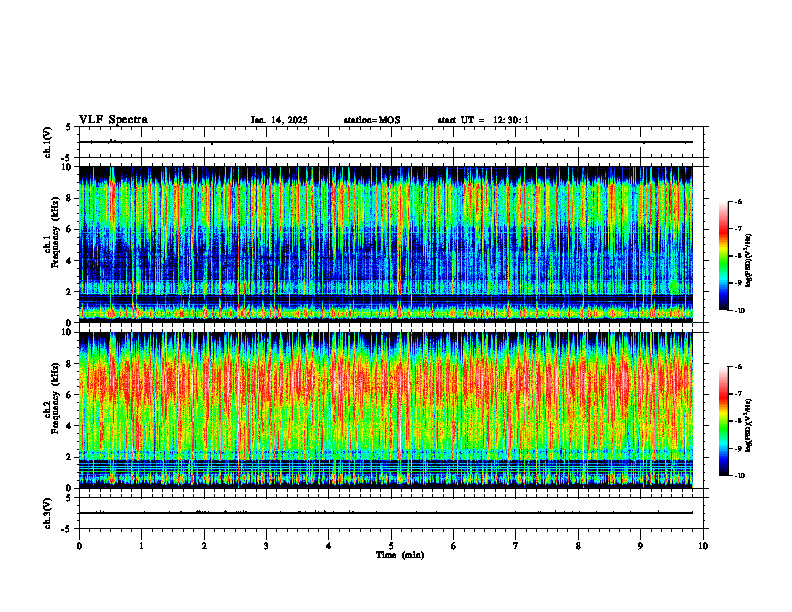The height and width of the screenshot is (612, 792).
Task: Click the 'VLF Spectra' plot title
Action: pyautogui.click(x=113, y=120)
